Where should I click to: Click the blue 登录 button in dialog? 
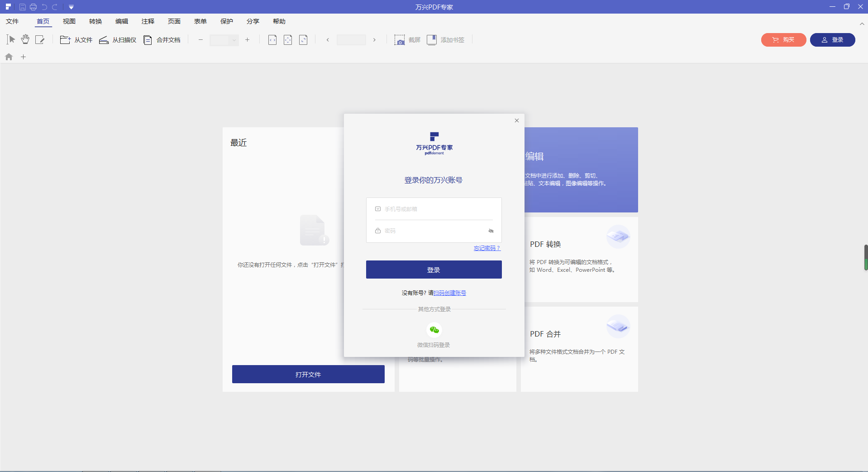click(434, 270)
